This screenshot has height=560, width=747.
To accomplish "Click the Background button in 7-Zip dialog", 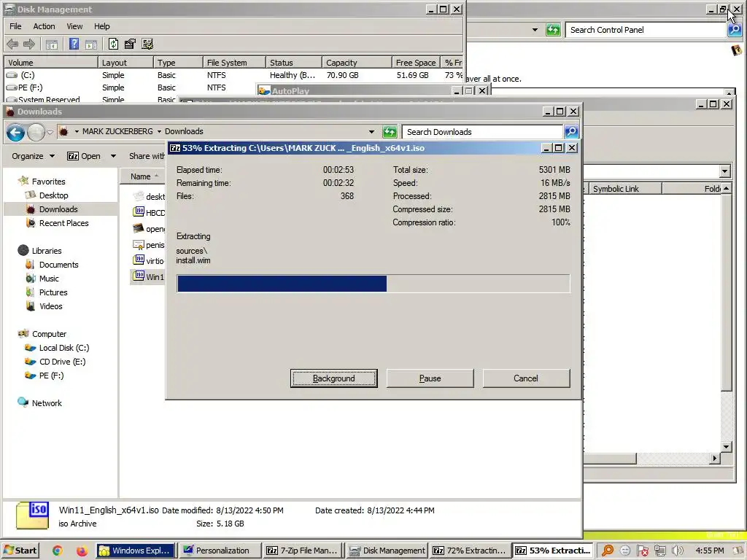I will click(x=334, y=378).
